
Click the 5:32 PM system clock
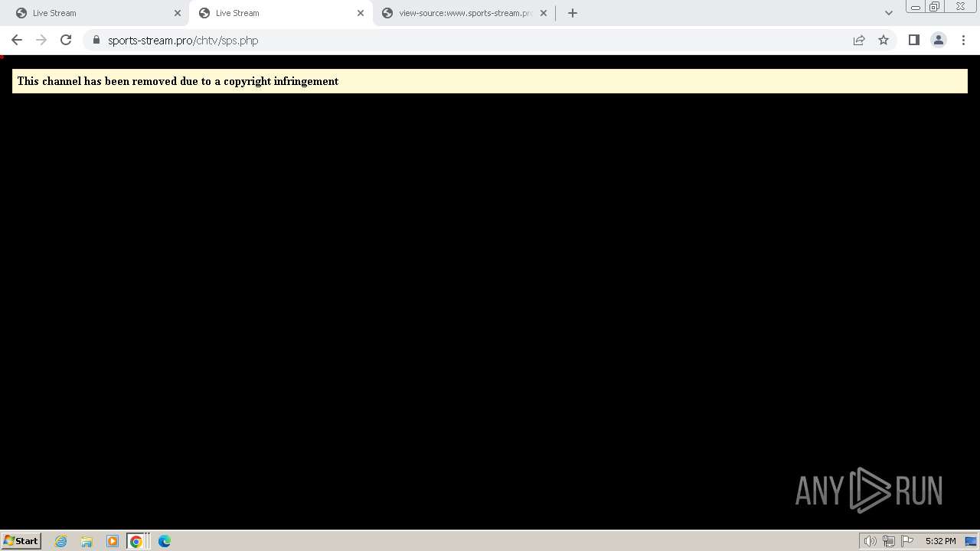point(940,541)
